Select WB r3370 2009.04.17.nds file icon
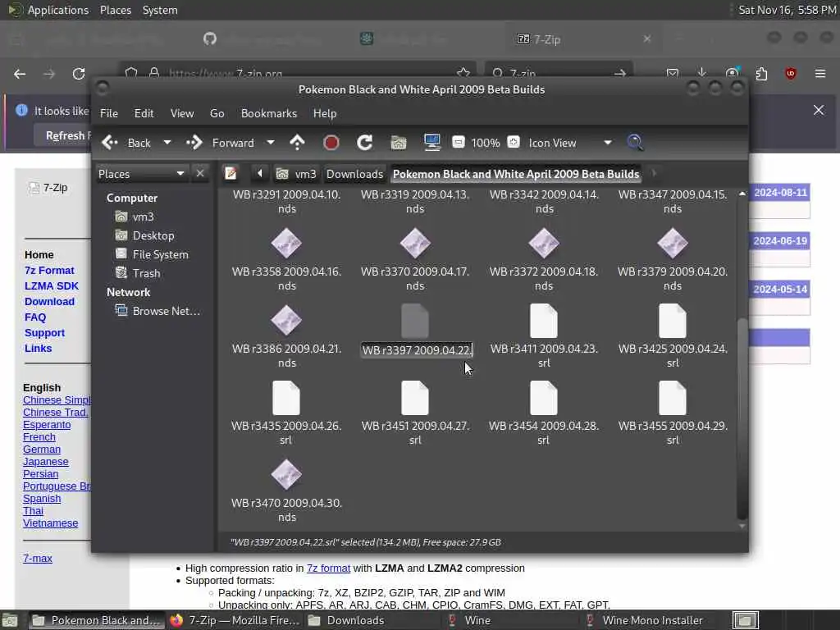 tap(415, 243)
